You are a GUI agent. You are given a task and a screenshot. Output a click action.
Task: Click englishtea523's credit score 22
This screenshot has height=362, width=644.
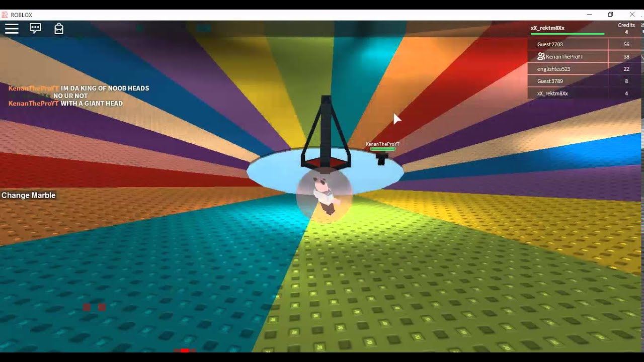coord(626,69)
